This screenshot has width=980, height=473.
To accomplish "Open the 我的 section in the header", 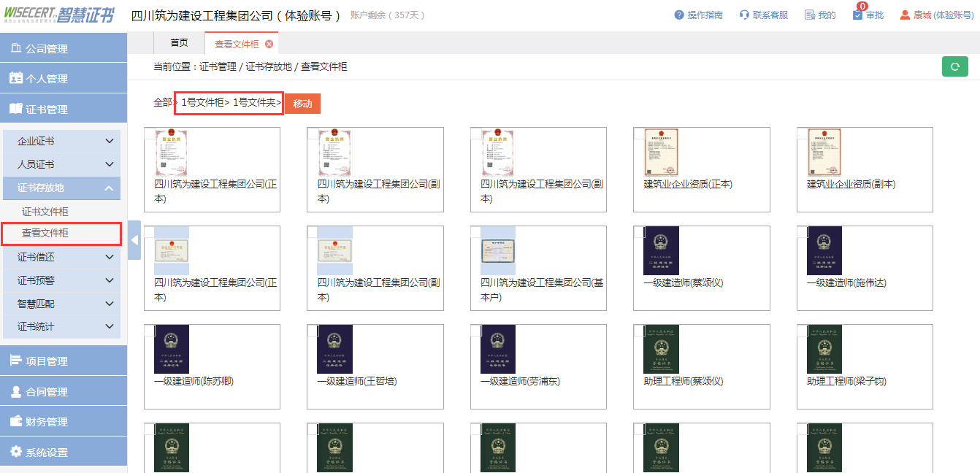I will (x=820, y=15).
